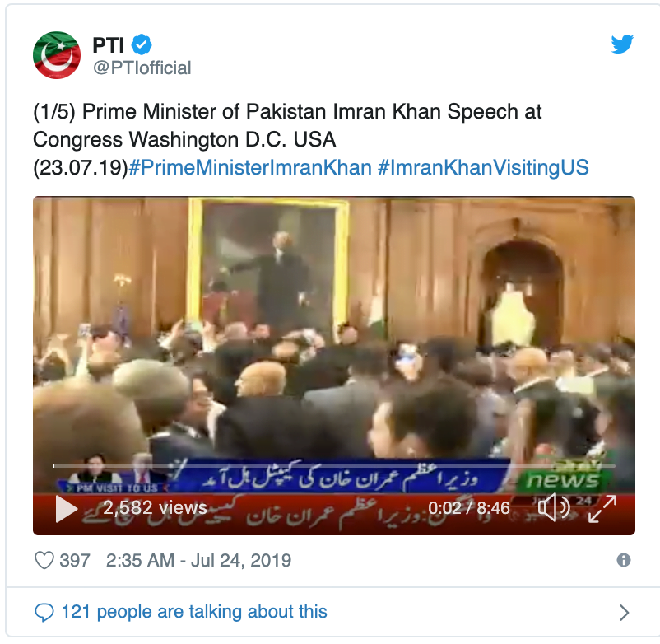Open tweet timestamp Jul 24, 2019

[x=198, y=560]
